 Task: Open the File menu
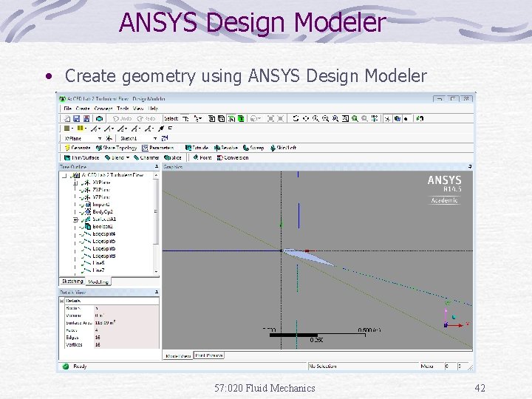[x=67, y=109]
